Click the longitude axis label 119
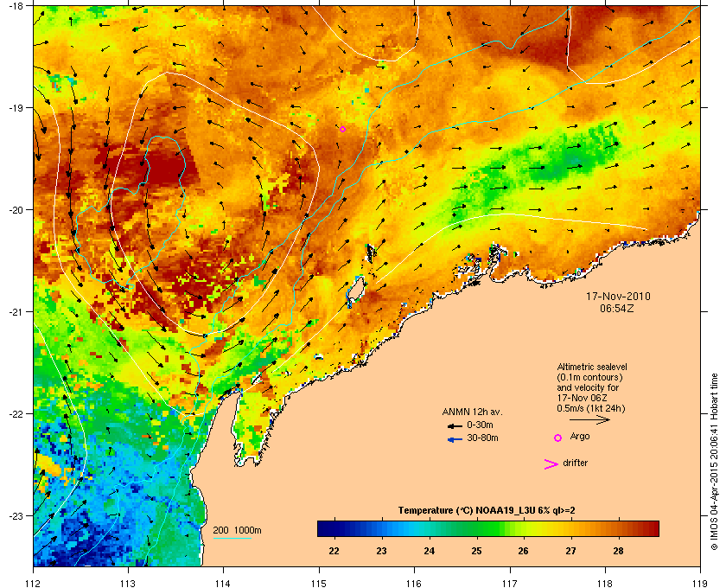 coord(701,583)
